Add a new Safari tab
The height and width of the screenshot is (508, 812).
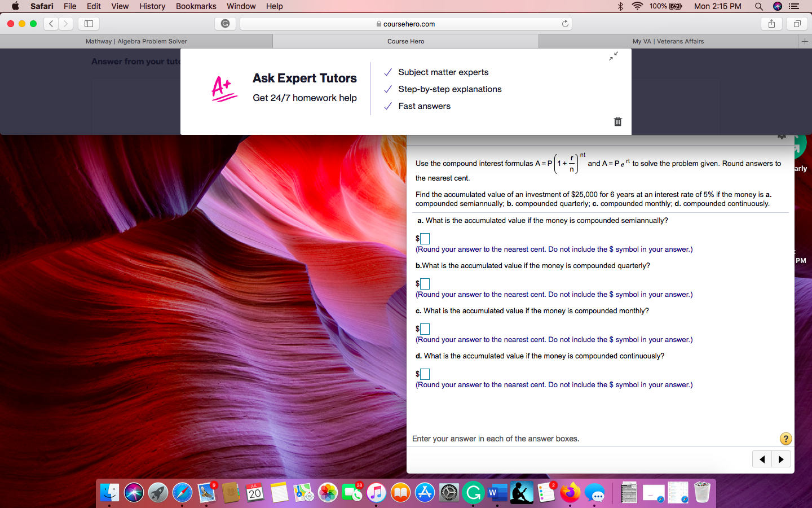805,41
